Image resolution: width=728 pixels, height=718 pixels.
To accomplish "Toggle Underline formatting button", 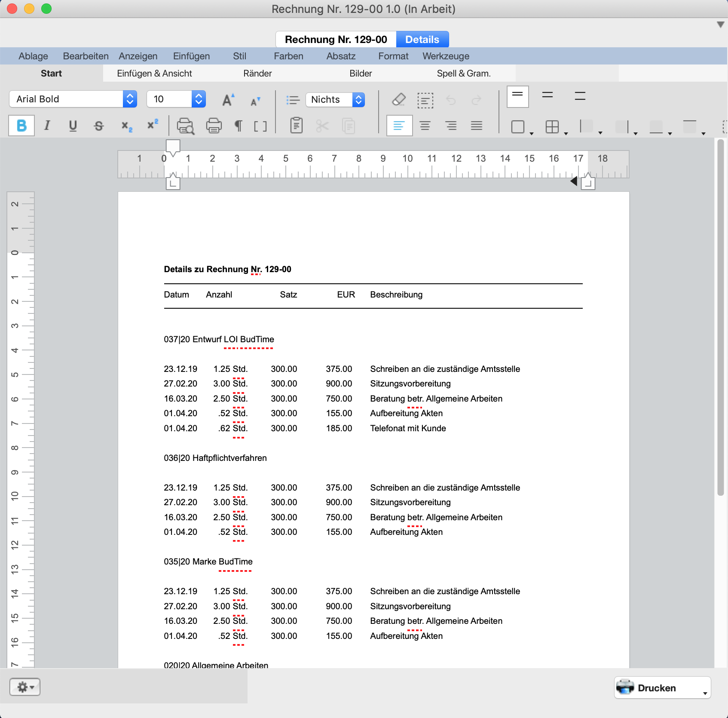I will point(73,126).
